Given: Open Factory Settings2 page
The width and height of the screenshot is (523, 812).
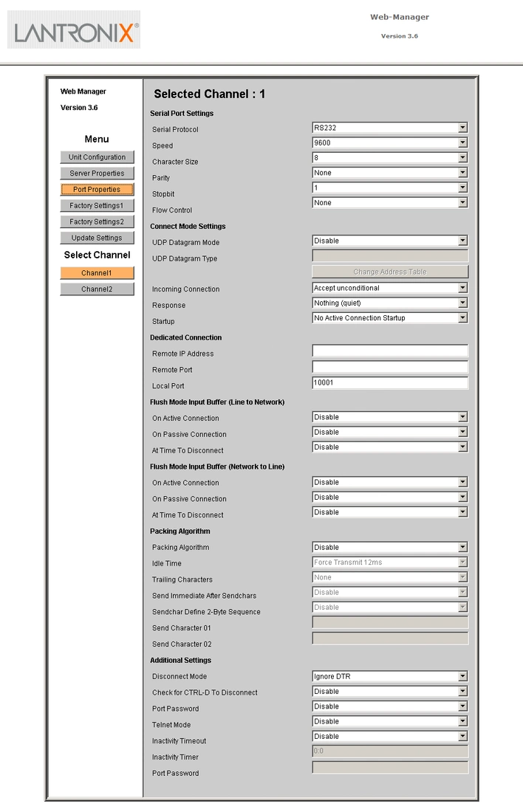Looking at the screenshot, I should (97, 221).
